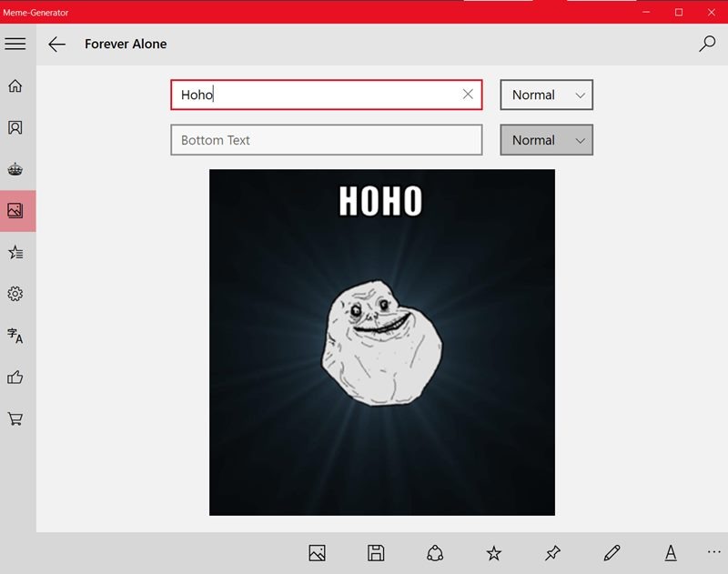The image size is (728, 574).
Task: Navigate to Home in the sidebar
Action: point(15,86)
